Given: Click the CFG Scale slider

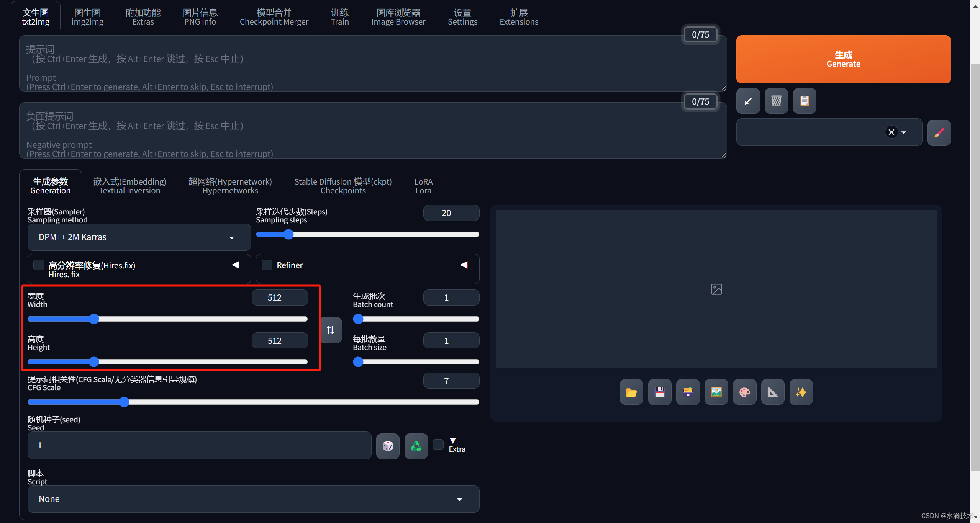Looking at the screenshot, I should point(253,402).
